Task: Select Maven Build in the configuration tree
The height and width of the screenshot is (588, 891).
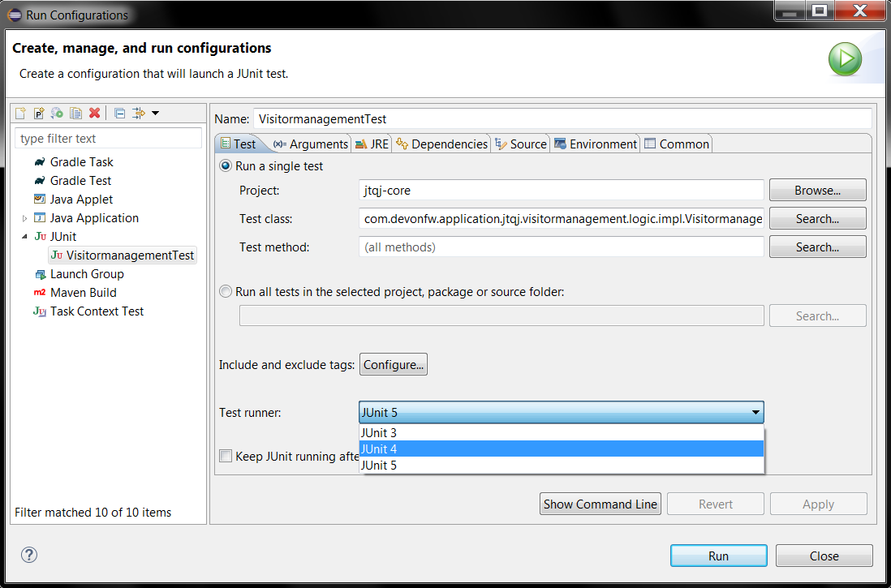Action: click(83, 293)
